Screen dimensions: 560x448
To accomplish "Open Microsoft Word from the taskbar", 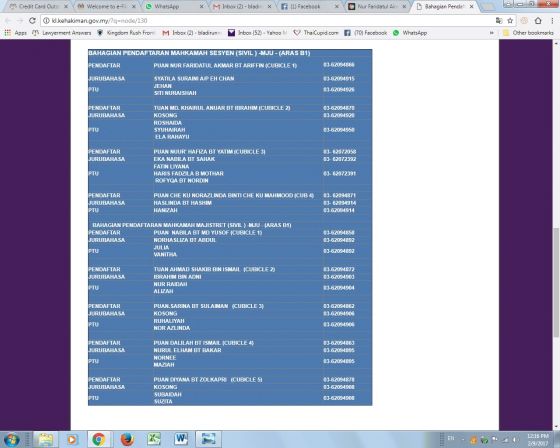I will [181, 439].
